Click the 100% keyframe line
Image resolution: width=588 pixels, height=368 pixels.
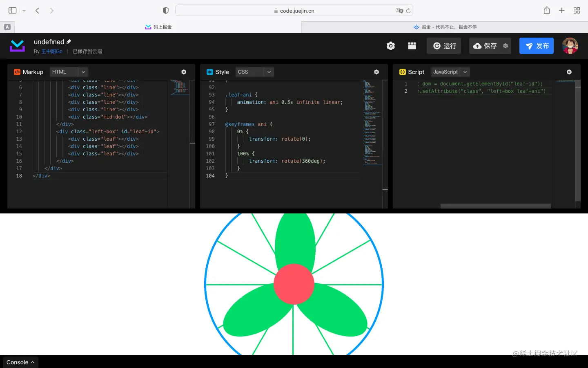point(246,154)
